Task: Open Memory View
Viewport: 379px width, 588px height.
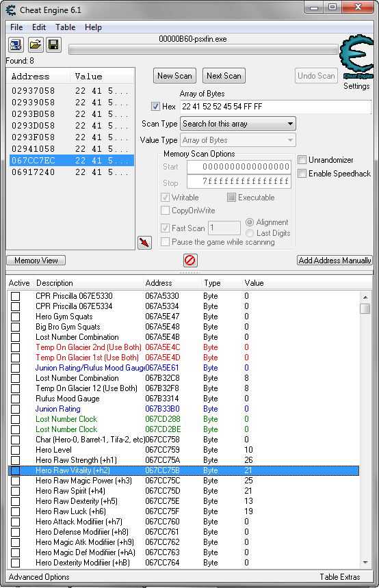Action: tap(36, 260)
